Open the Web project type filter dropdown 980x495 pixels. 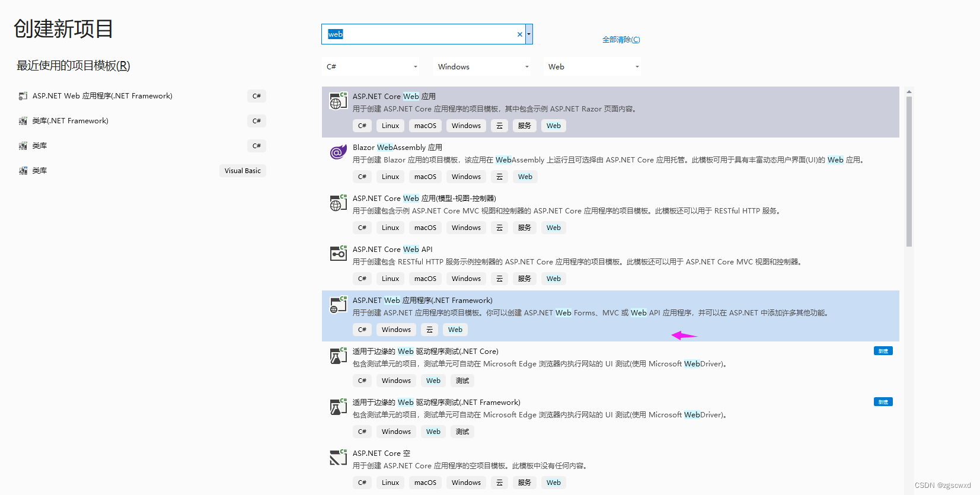tap(592, 66)
